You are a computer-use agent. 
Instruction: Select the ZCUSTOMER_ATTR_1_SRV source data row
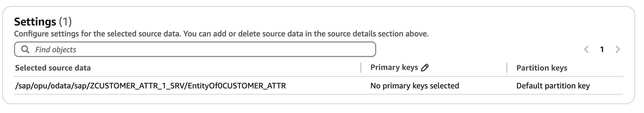pyautogui.click(x=150, y=86)
